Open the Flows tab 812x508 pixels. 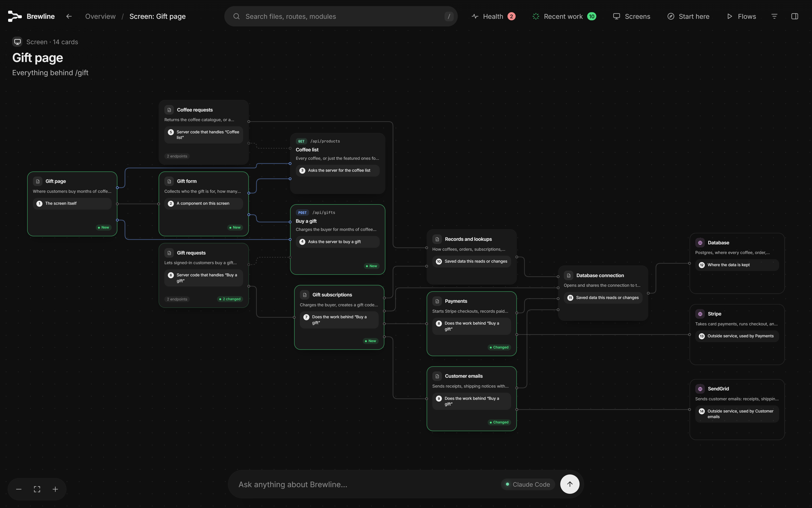point(741,16)
